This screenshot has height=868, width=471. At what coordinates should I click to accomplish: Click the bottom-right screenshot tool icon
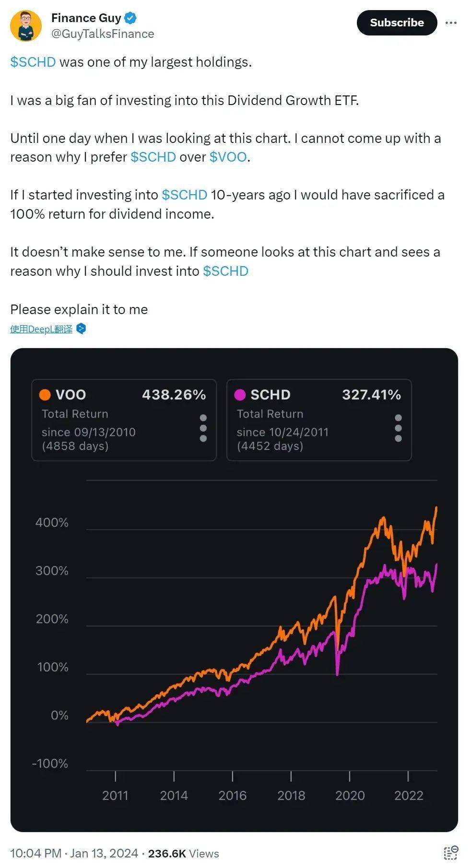click(x=450, y=852)
